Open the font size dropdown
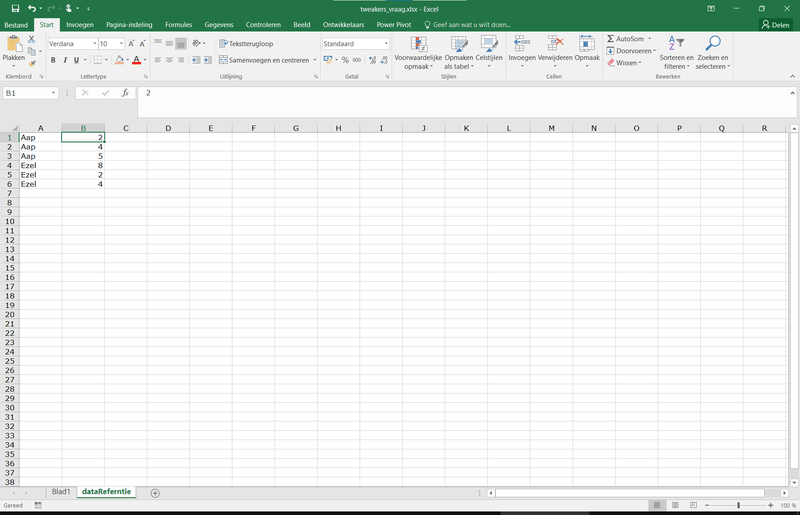This screenshot has height=515, width=800. tap(121, 44)
